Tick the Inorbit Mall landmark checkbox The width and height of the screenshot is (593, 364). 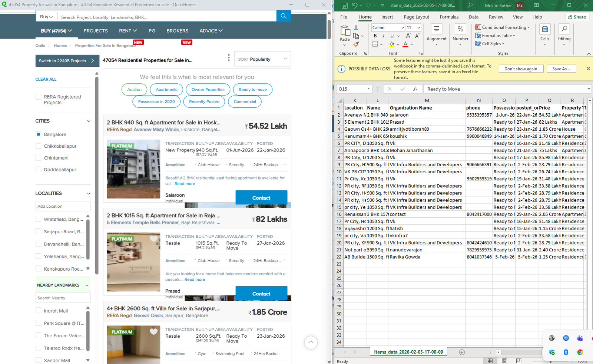click(x=38, y=311)
